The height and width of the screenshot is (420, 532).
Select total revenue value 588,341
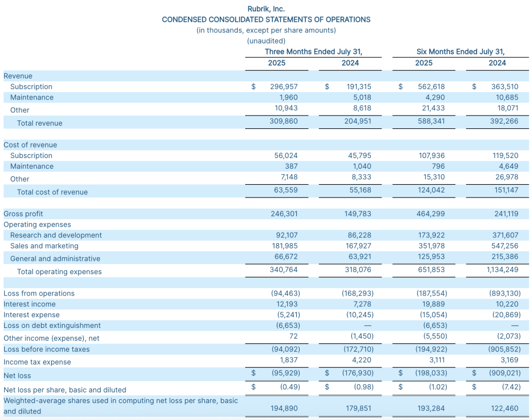pyautogui.click(x=431, y=121)
